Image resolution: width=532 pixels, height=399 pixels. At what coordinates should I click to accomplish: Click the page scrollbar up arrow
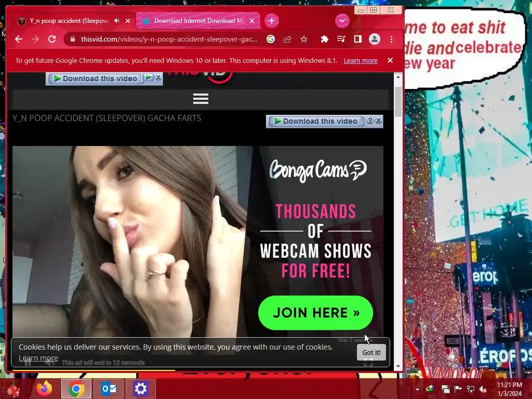[x=398, y=77]
